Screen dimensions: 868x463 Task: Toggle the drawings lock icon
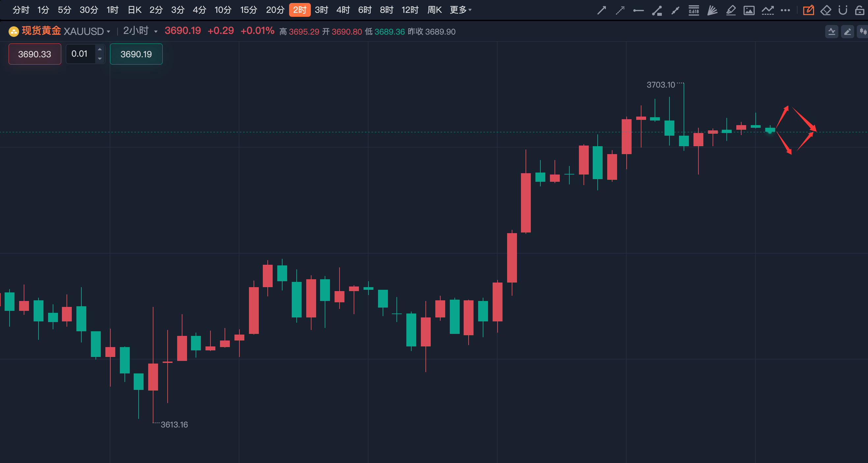click(x=859, y=11)
